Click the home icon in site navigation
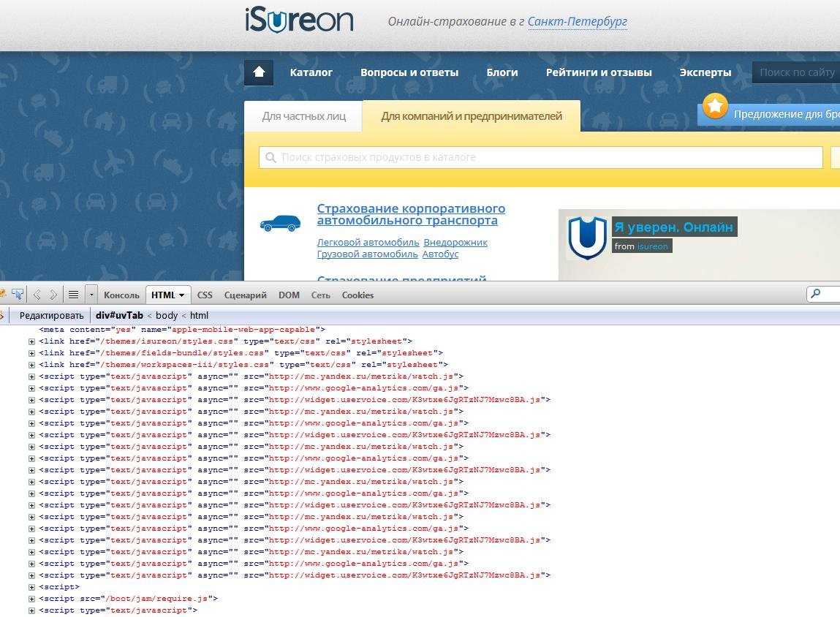The width and height of the screenshot is (840, 617). [x=258, y=72]
